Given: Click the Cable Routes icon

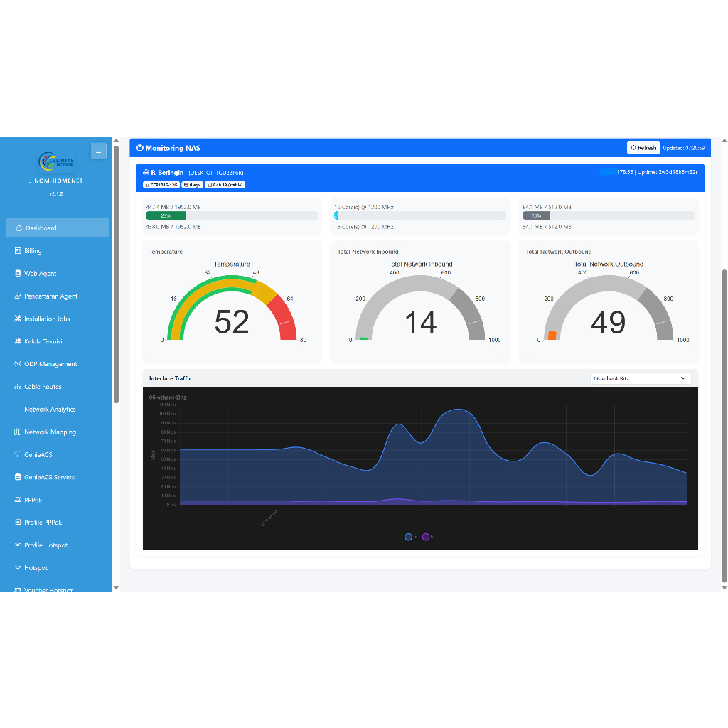Looking at the screenshot, I should [x=18, y=387].
